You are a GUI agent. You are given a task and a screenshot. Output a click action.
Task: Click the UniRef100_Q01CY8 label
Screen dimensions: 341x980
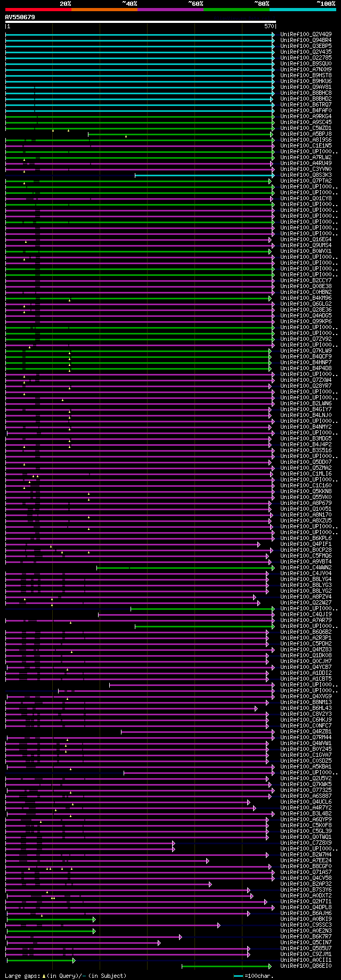[x=306, y=198]
